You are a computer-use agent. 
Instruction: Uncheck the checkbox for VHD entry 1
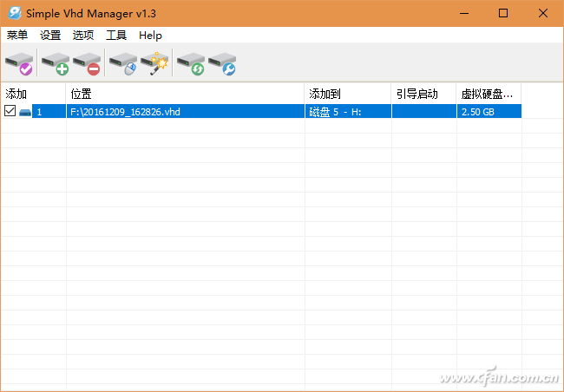coord(10,111)
